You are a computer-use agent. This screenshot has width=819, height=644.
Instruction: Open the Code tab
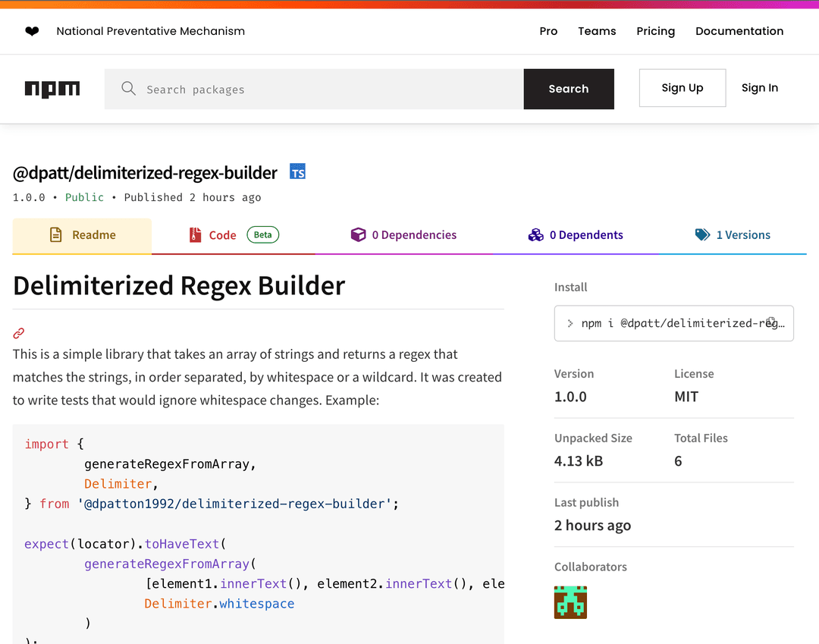click(x=234, y=236)
